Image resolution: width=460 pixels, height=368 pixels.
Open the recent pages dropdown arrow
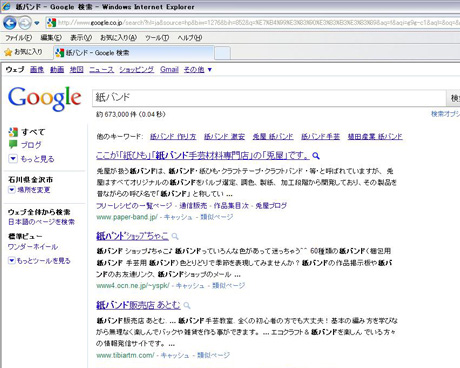point(37,23)
